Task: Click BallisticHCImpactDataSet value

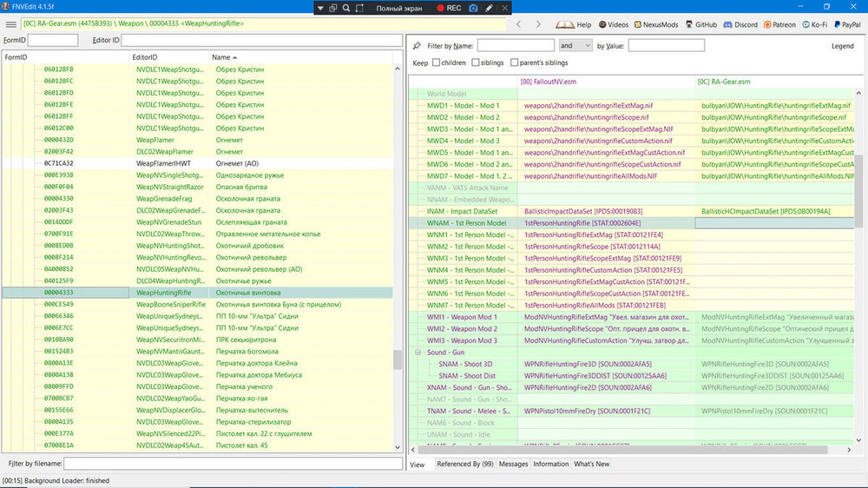Action: (766, 212)
